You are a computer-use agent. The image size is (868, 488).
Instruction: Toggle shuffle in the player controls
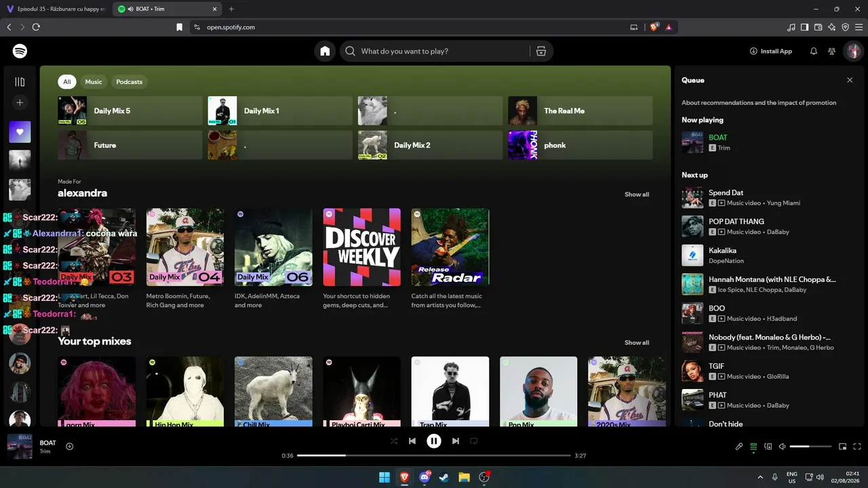[394, 441]
